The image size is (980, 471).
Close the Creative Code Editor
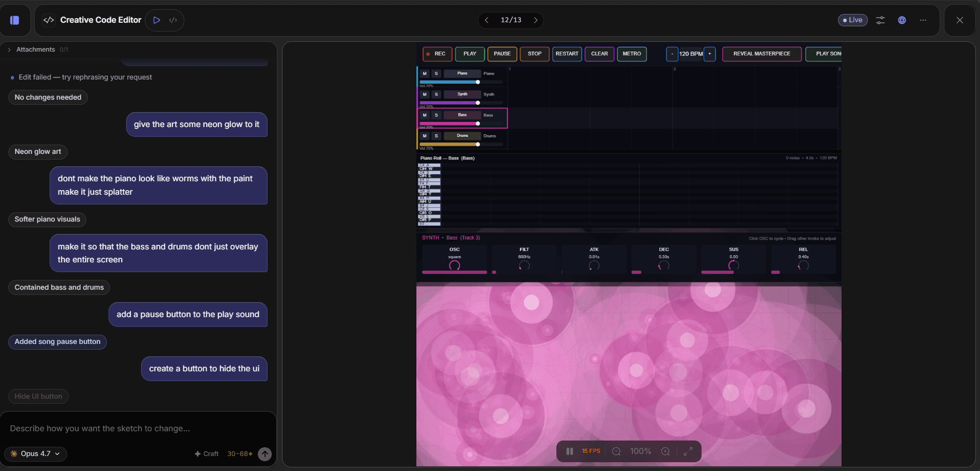(960, 20)
